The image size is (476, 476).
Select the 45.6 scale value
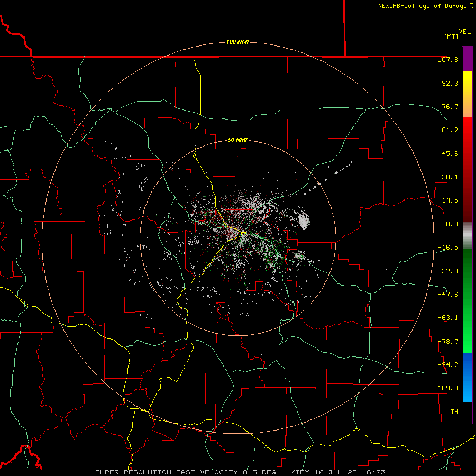click(x=450, y=153)
